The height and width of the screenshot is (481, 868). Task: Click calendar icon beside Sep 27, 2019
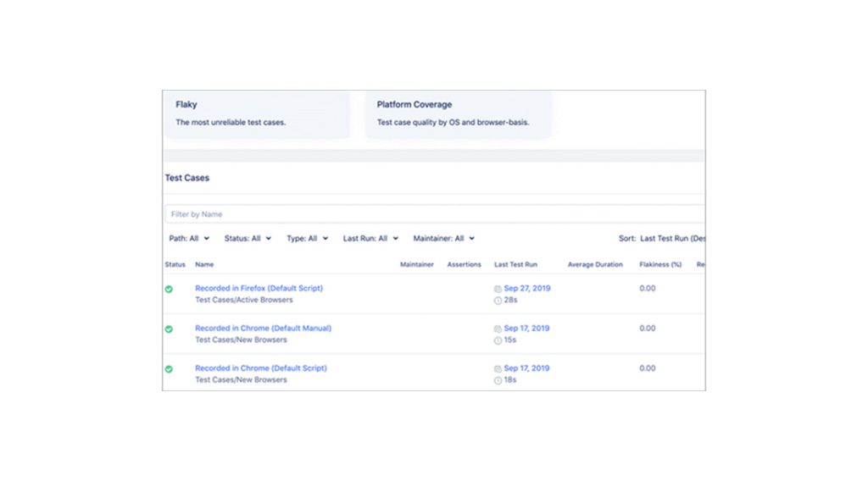coord(498,289)
